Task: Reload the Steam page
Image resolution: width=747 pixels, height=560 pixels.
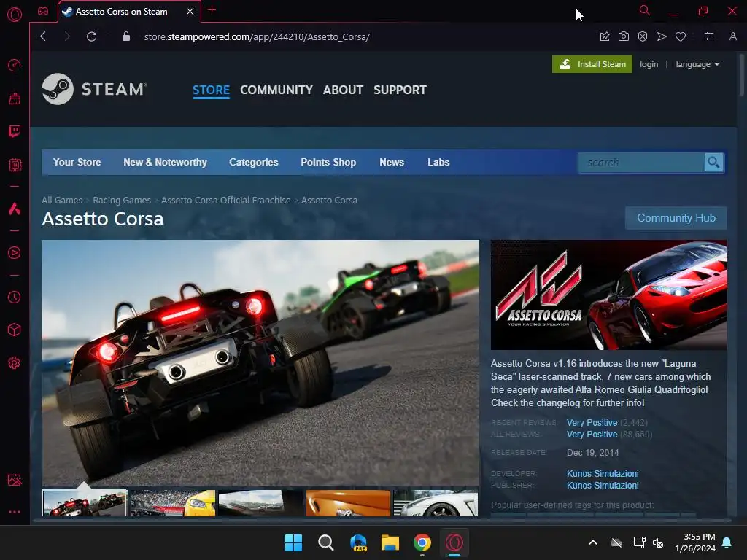Action: pyautogui.click(x=91, y=36)
